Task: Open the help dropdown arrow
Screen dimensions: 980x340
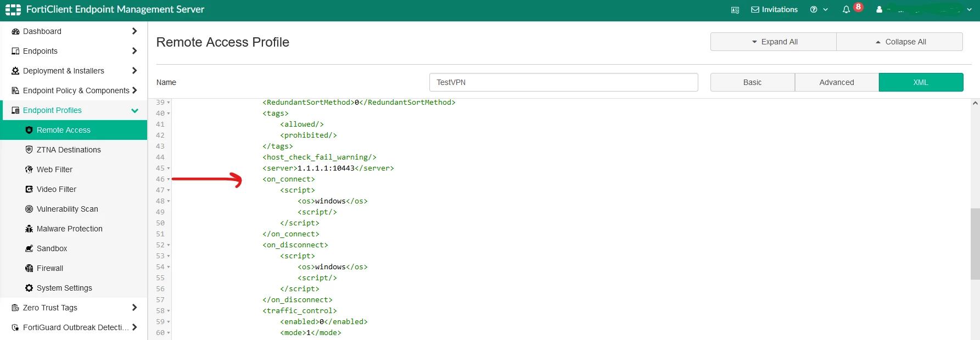Action: 825,10
